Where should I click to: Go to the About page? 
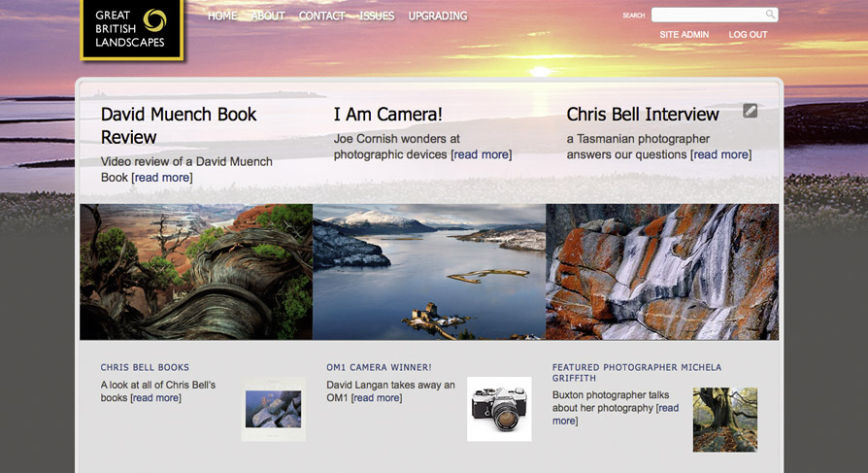coord(268,17)
